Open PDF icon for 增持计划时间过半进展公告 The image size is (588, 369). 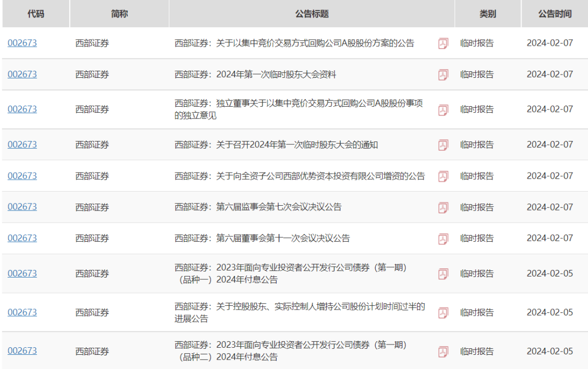pyautogui.click(x=443, y=312)
